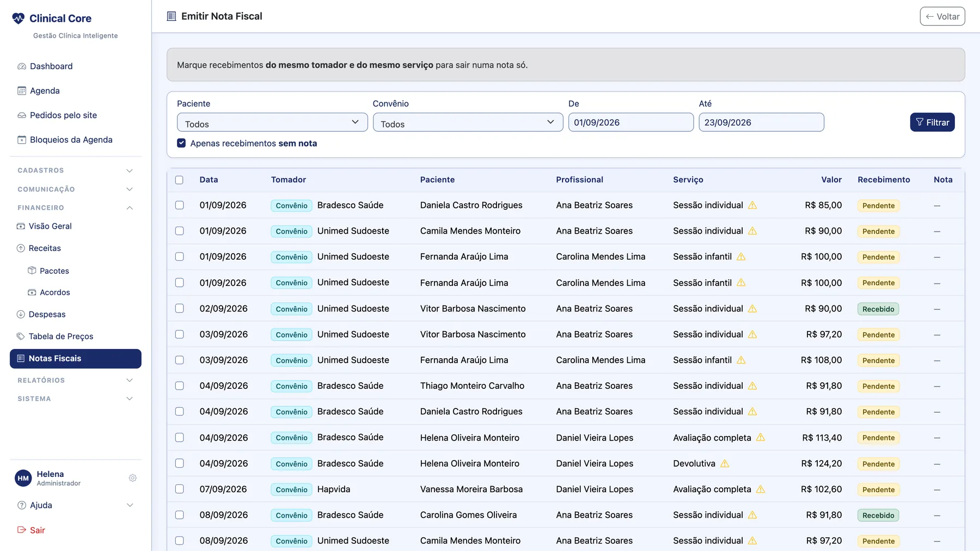Click the Despesas arrow-down icon

[21, 314]
